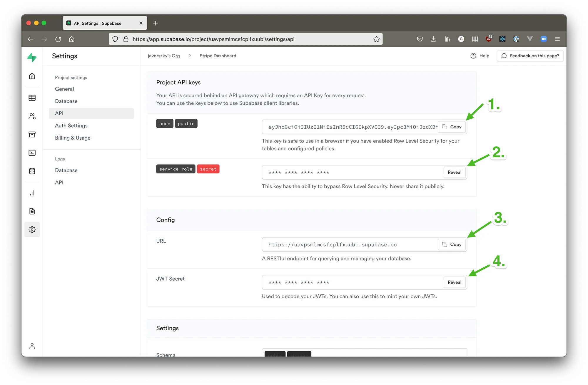588x385 pixels.
Task: Open Auth Settings under Project settings
Action: [71, 125]
